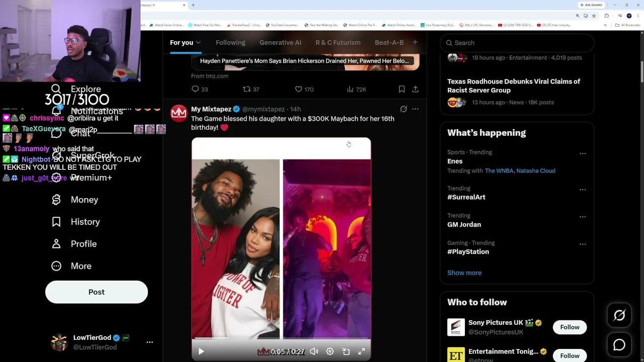Open the browser extensions puzzle icon
Viewport: 644px width, 362px height.
[607, 16]
